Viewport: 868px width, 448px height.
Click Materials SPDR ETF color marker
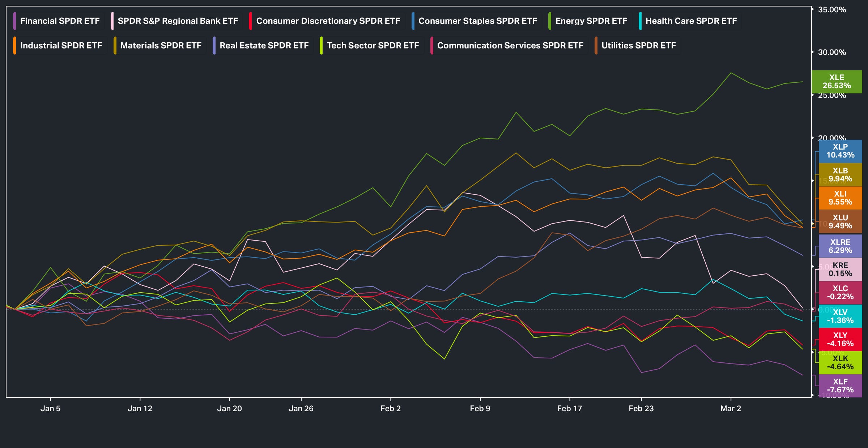click(115, 46)
